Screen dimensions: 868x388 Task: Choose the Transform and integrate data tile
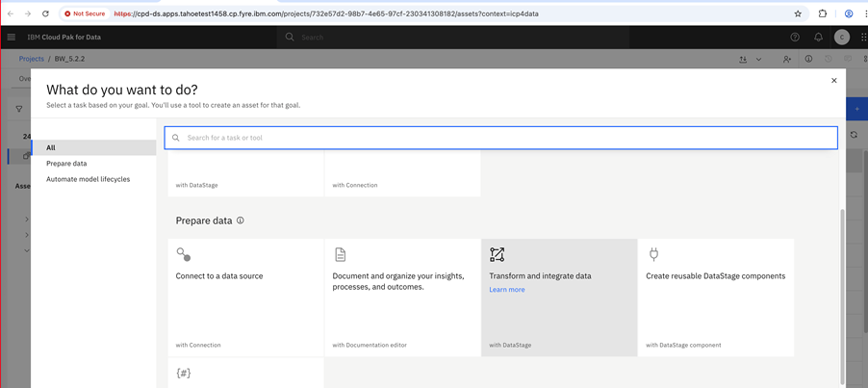pyautogui.click(x=559, y=297)
